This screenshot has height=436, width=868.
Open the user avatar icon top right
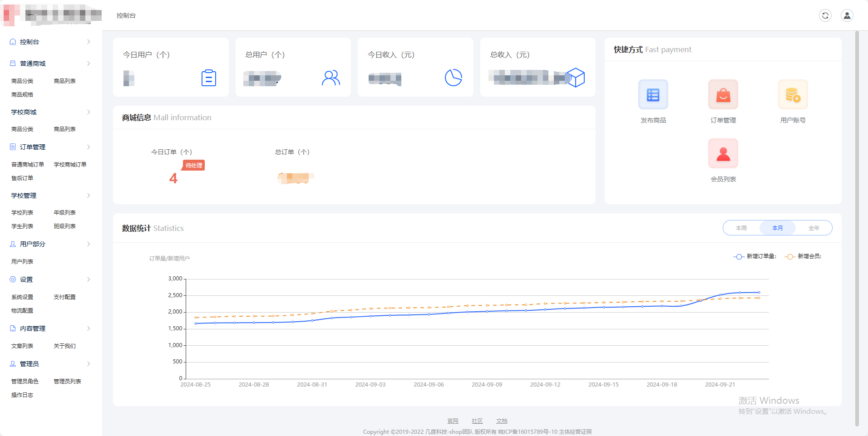click(847, 15)
